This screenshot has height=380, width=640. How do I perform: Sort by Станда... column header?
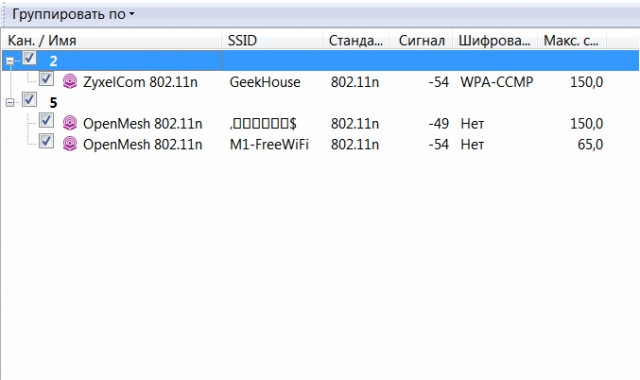356,40
